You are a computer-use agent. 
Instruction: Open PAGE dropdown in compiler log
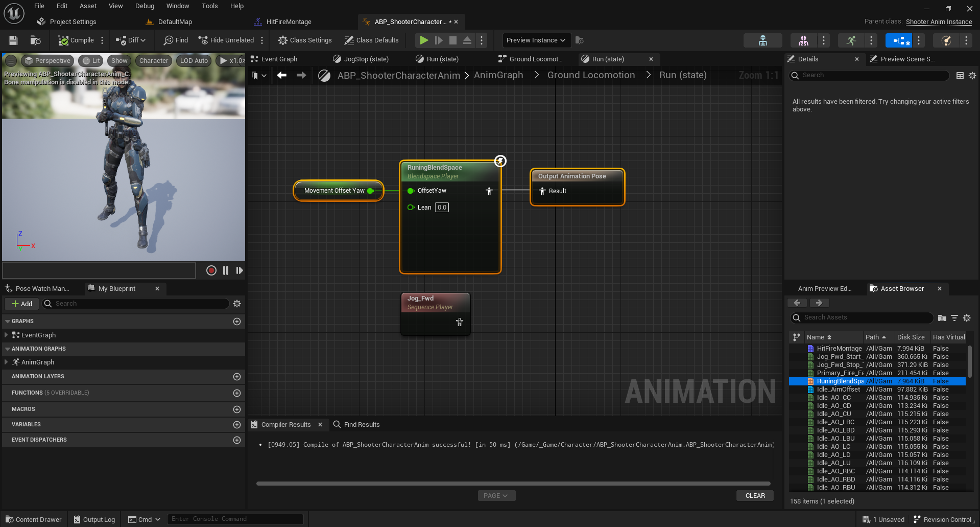pyautogui.click(x=496, y=496)
